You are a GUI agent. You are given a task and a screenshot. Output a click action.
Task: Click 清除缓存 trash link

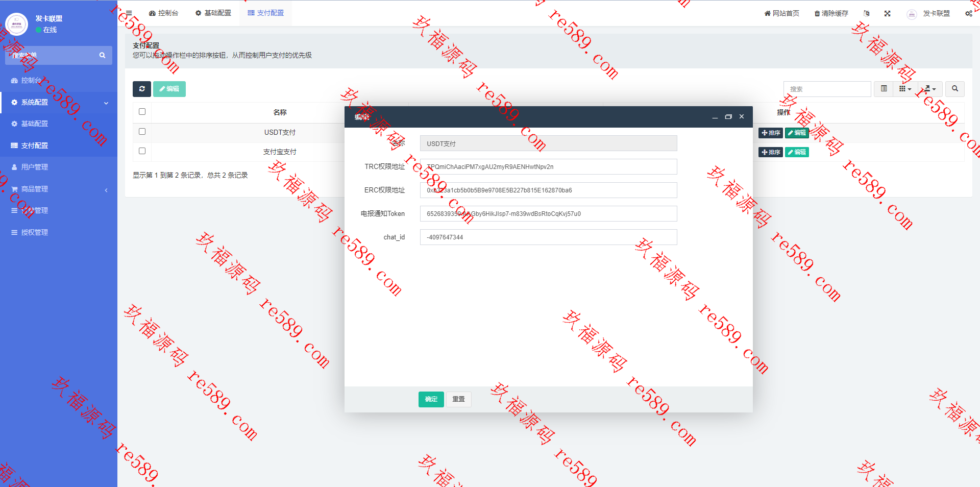831,13
